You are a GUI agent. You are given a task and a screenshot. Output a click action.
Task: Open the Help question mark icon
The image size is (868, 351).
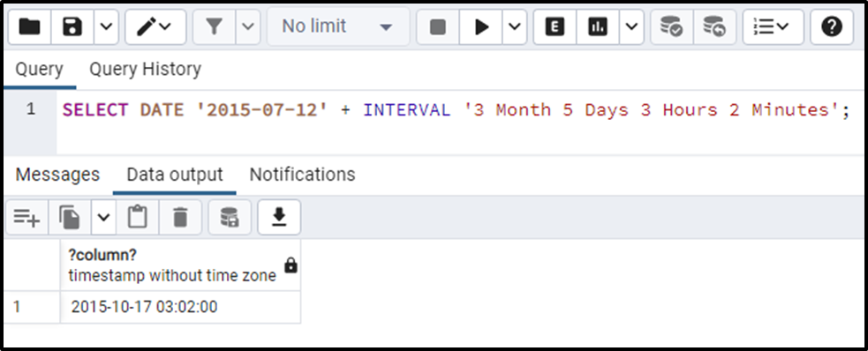[x=832, y=26]
